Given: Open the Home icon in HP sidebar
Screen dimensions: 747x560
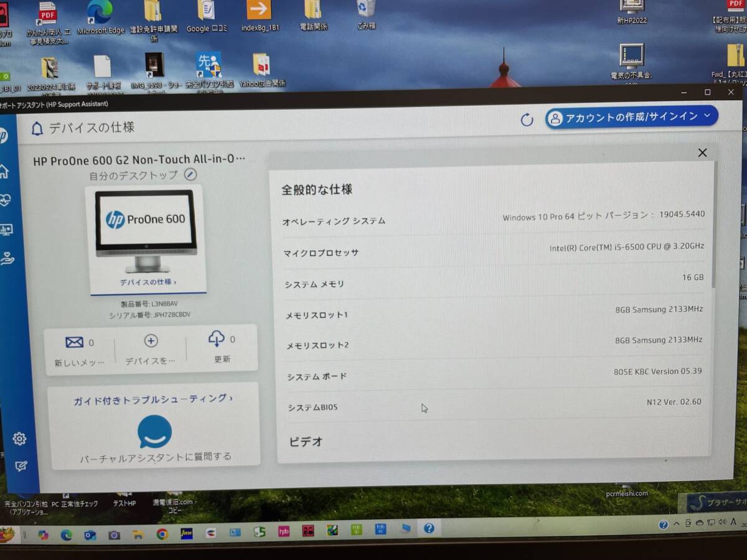Looking at the screenshot, I should (4, 172).
